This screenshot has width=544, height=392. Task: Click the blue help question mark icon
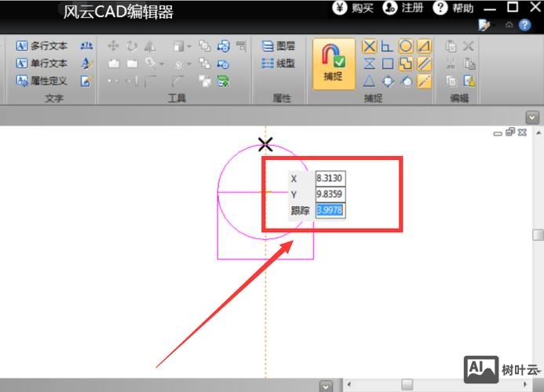(x=524, y=25)
